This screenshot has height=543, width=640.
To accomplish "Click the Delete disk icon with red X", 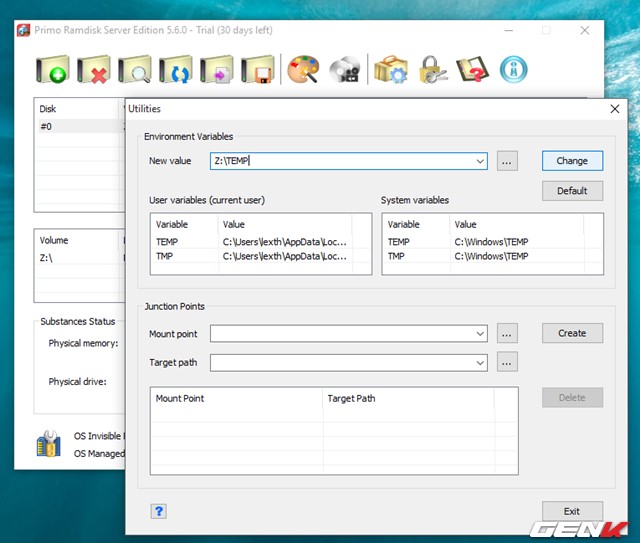I will coord(93,69).
